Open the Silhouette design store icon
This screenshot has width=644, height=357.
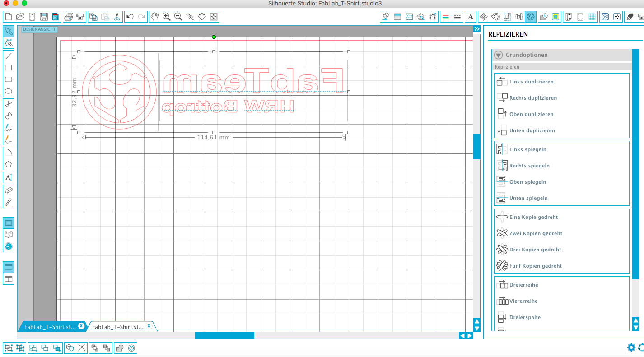click(9, 246)
